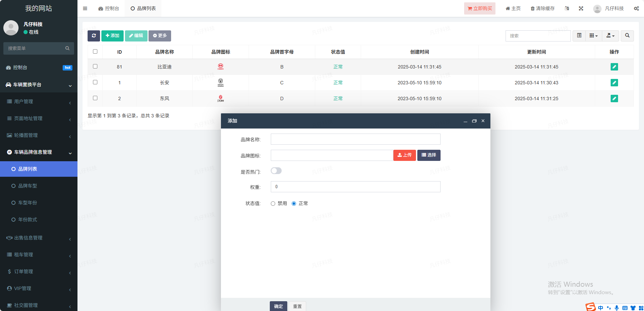Expand the 用户管理 sidebar menu
This screenshot has height=311, width=644.
click(x=39, y=102)
